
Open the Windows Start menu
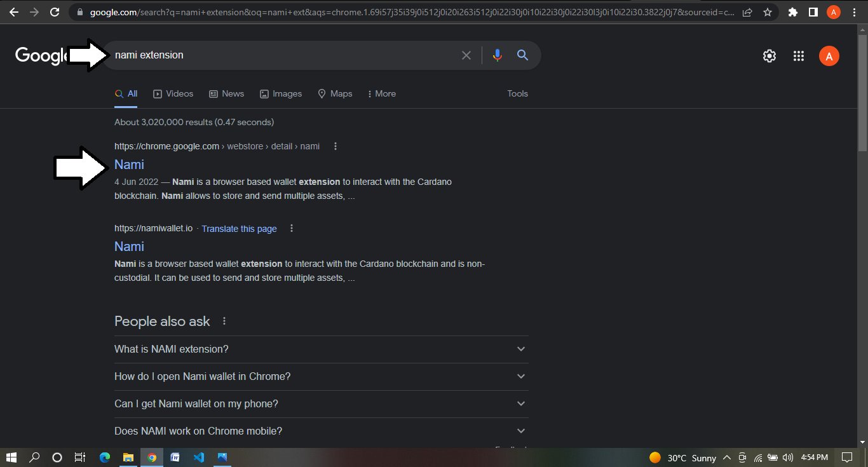(11, 457)
